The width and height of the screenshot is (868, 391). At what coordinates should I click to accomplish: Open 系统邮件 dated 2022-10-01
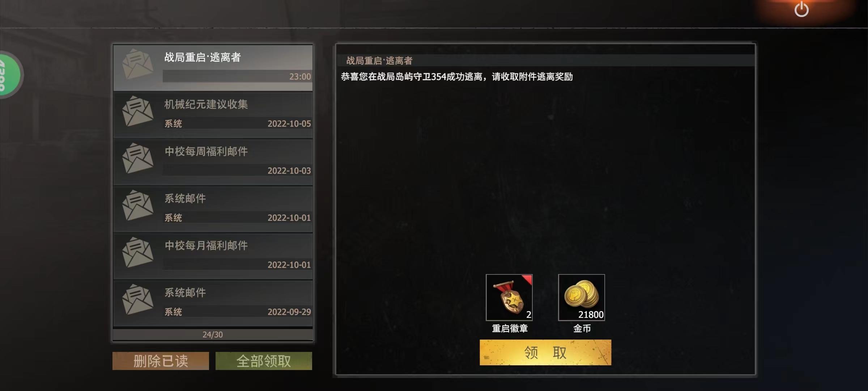click(213, 209)
